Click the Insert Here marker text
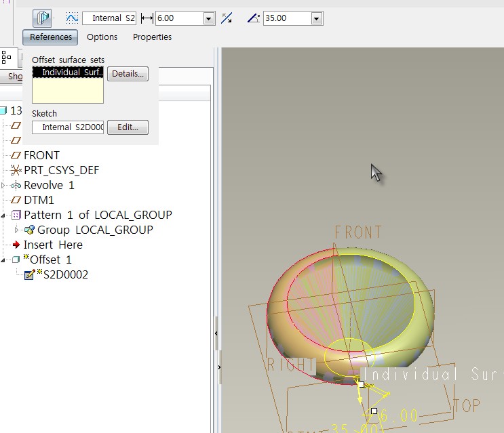This screenshot has width=504, height=433. [53, 245]
